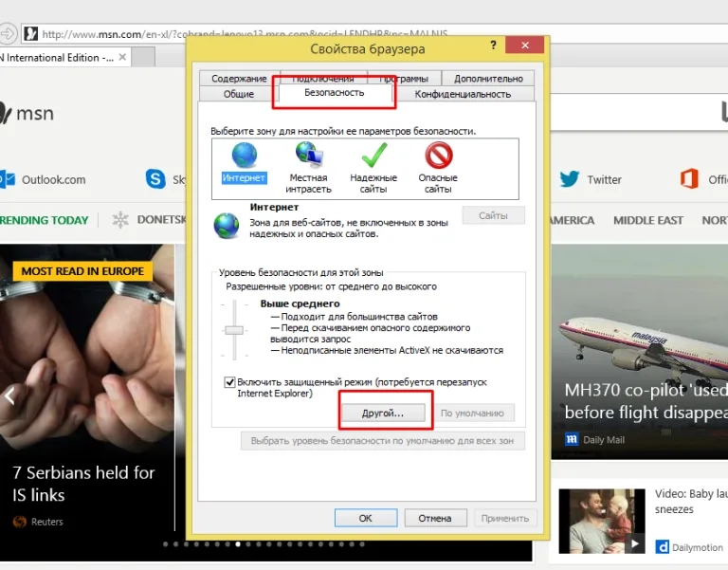The width and height of the screenshot is (728, 570).
Task: Close the Свойства браузера dialog
Action: 525,46
